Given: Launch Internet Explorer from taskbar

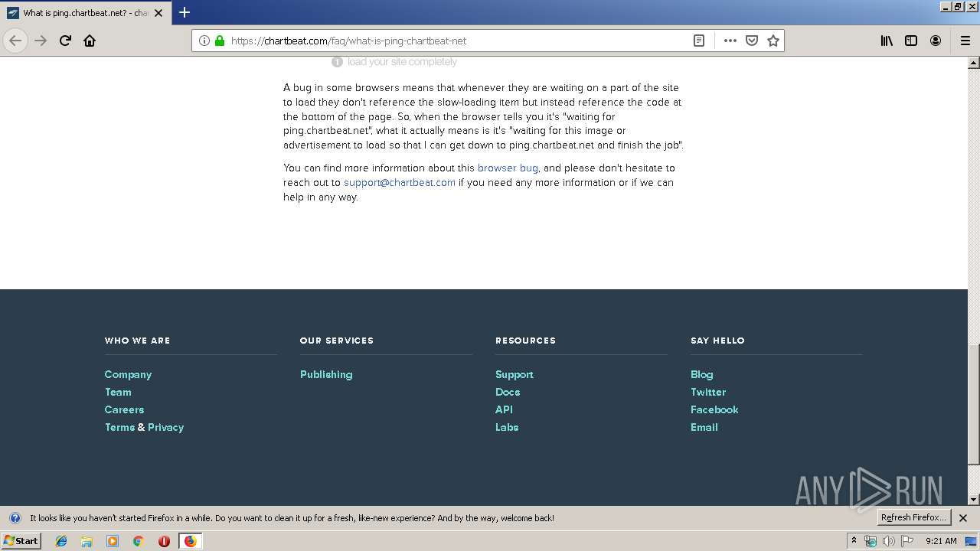Looking at the screenshot, I should click(61, 541).
